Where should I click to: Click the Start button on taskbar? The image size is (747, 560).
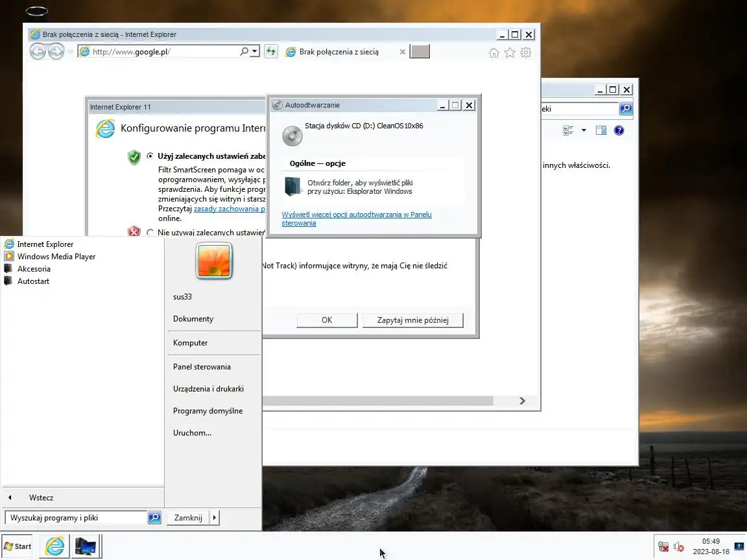(x=18, y=546)
